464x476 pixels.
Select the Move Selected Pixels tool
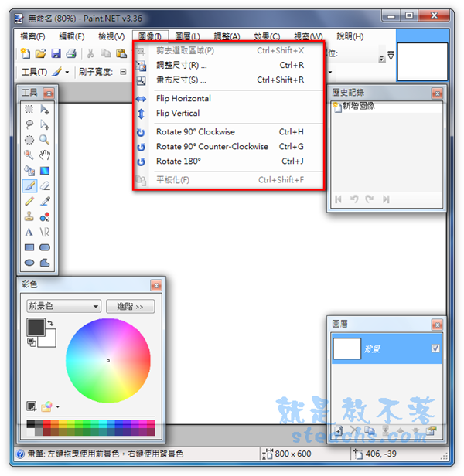tap(45, 109)
